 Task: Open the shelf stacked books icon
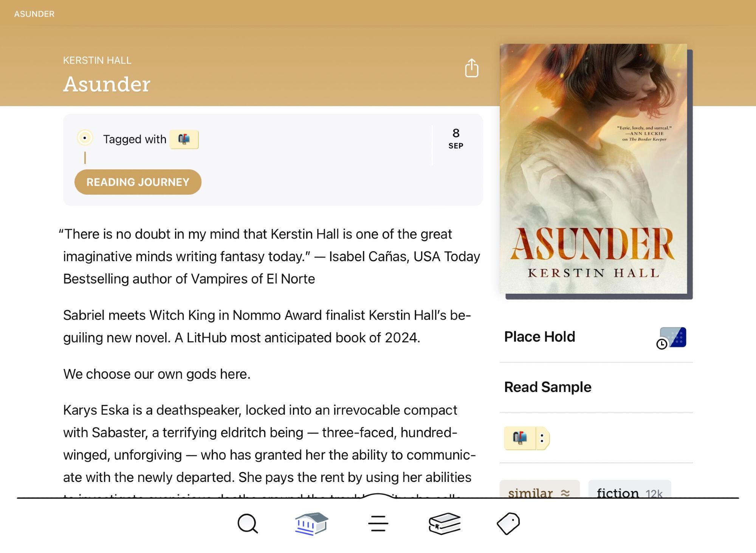pos(445,524)
